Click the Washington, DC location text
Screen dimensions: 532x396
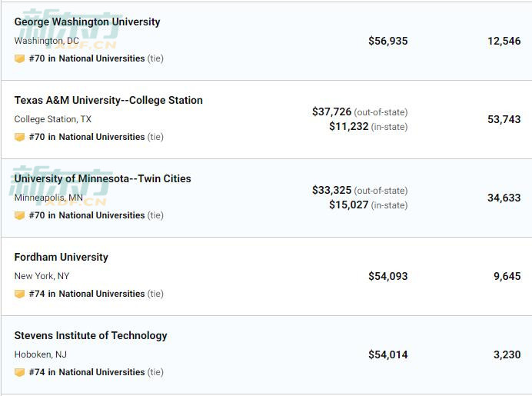click(x=46, y=41)
